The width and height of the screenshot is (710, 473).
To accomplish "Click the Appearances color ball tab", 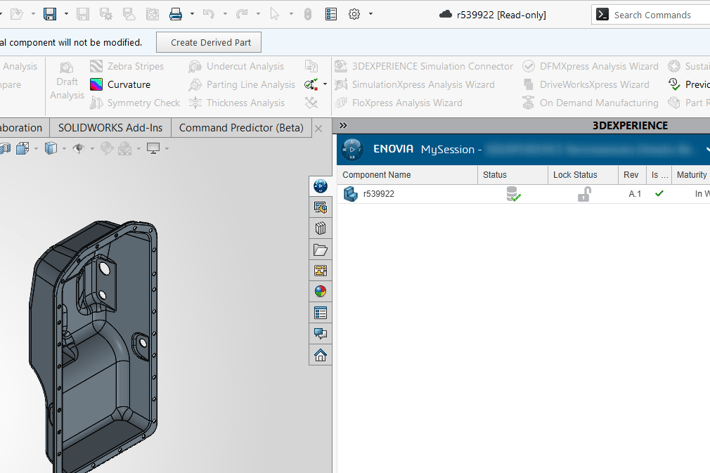I will tap(320, 292).
